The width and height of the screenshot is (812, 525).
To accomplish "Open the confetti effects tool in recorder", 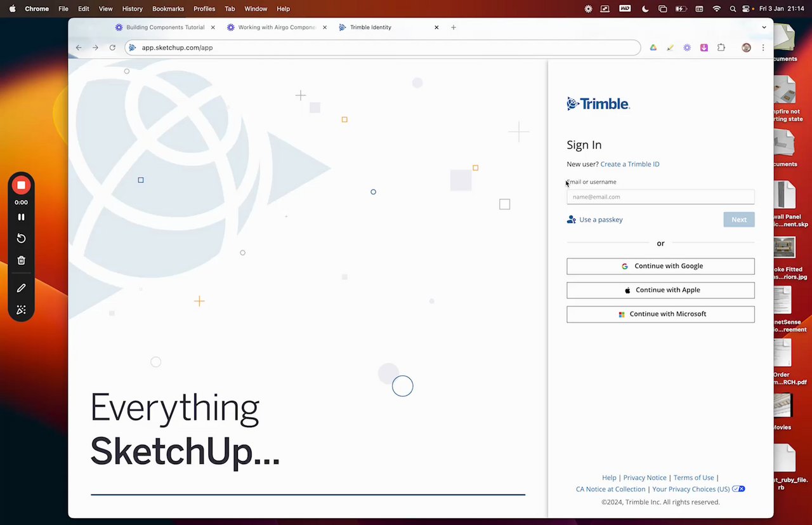I will [21, 310].
